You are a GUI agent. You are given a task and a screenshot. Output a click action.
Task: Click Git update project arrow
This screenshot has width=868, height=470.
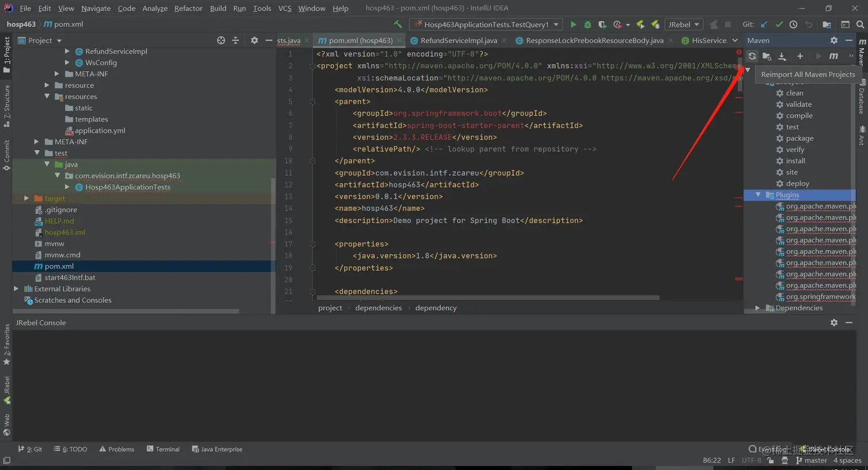click(764, 24)
